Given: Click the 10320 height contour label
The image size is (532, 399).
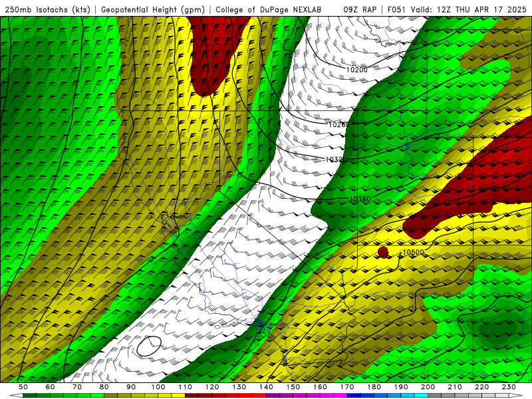Looking at the screenshot, I should (x=336, y=159).
